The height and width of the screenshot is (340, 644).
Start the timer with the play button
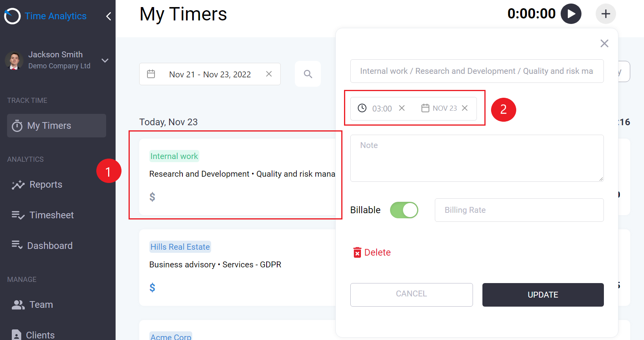[x=571, y=14]
